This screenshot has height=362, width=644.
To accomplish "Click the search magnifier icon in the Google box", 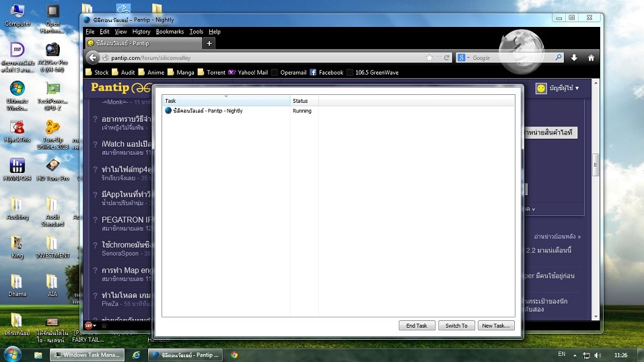I will 558,57.
